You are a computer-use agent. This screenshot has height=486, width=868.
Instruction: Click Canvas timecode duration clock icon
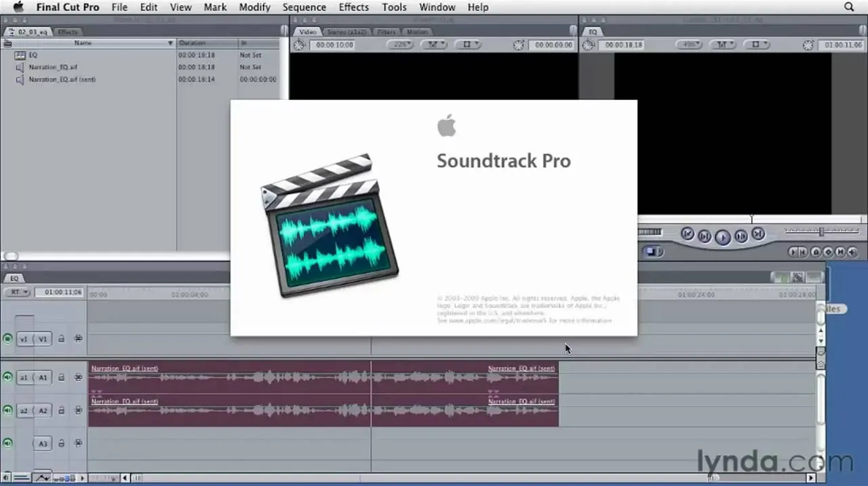[588, 45]
